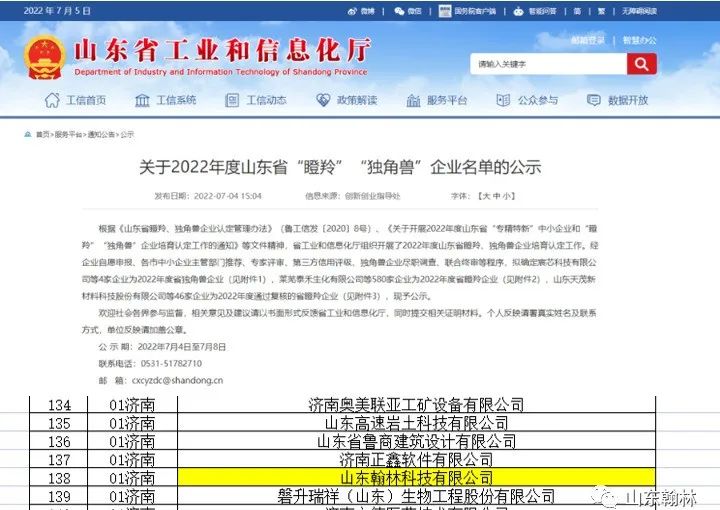Viewport: 720px width, 510px height.
Task: Open the 无障碍阅读 link
Action: [639, 11]
